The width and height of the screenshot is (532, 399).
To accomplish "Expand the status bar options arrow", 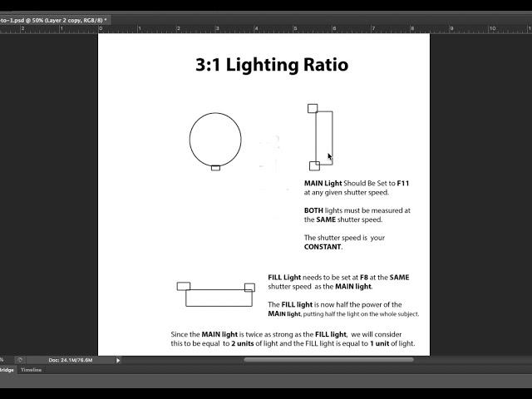I will click(x=118, y=360).
